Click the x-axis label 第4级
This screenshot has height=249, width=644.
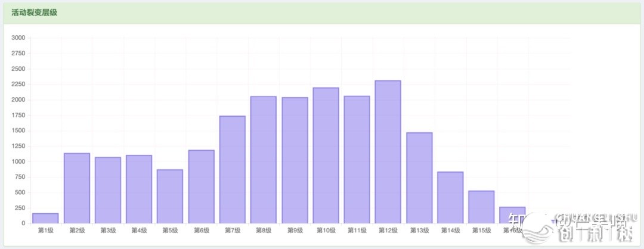click(139, 231)
